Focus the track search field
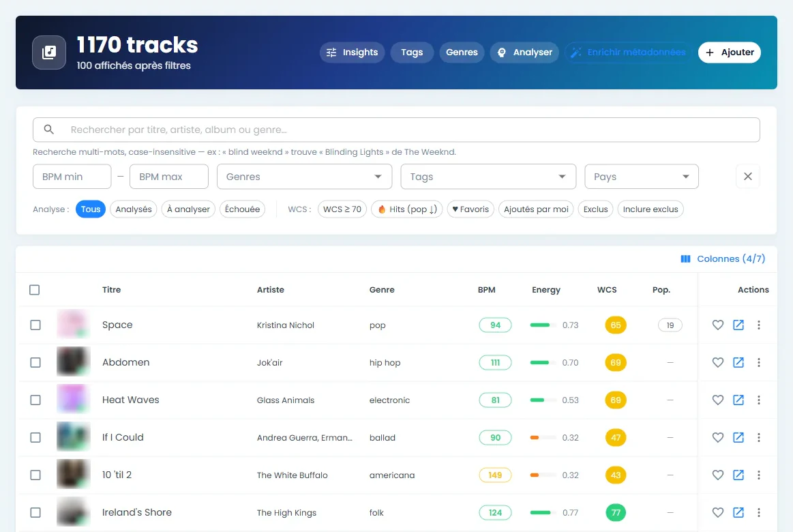Image resolution: width=793 pixels, height=532 pixels. [397, 130]
